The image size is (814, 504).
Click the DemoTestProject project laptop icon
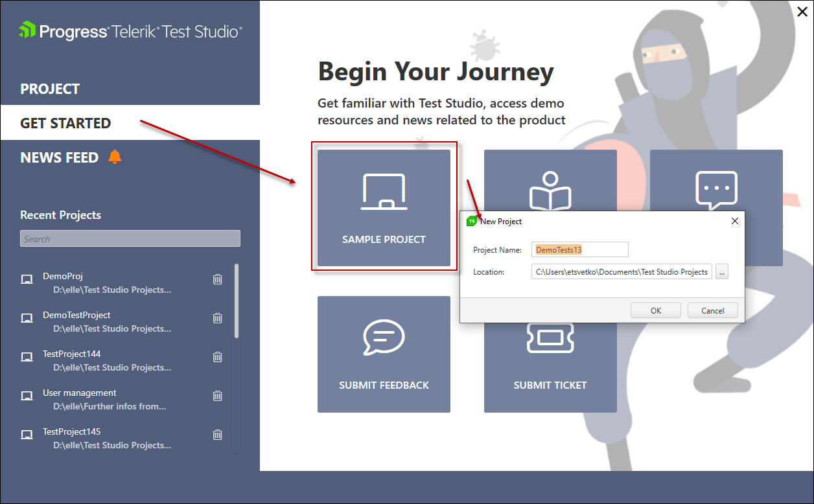point(27,318)
